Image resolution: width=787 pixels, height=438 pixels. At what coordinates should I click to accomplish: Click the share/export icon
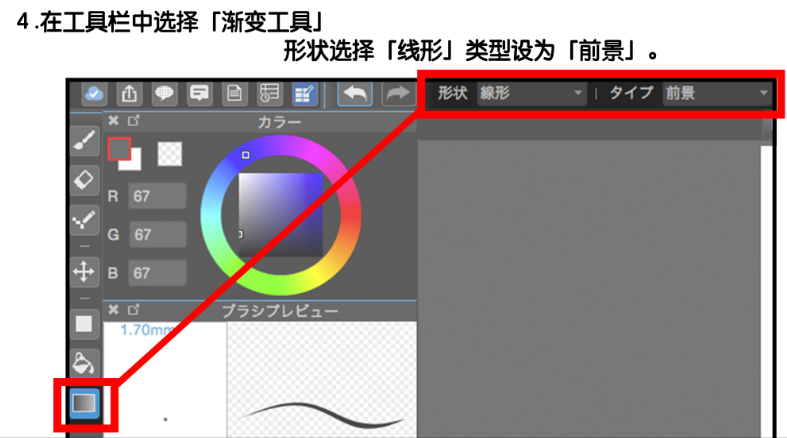coord(129,93)
